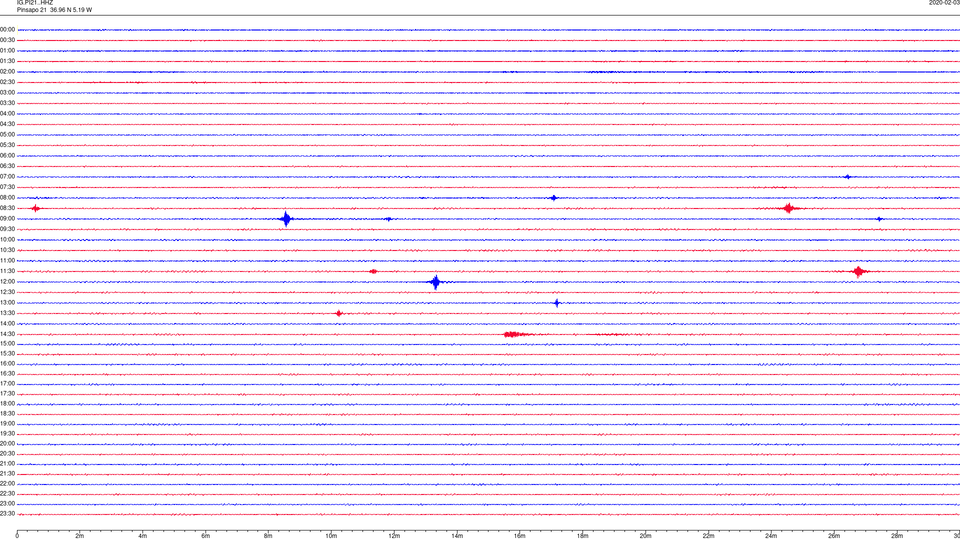Image resolution: width=960 pixels, height=540 pixels.
Task: Select the 24m tick on the minute axis
Action: (x=771, y=536)
